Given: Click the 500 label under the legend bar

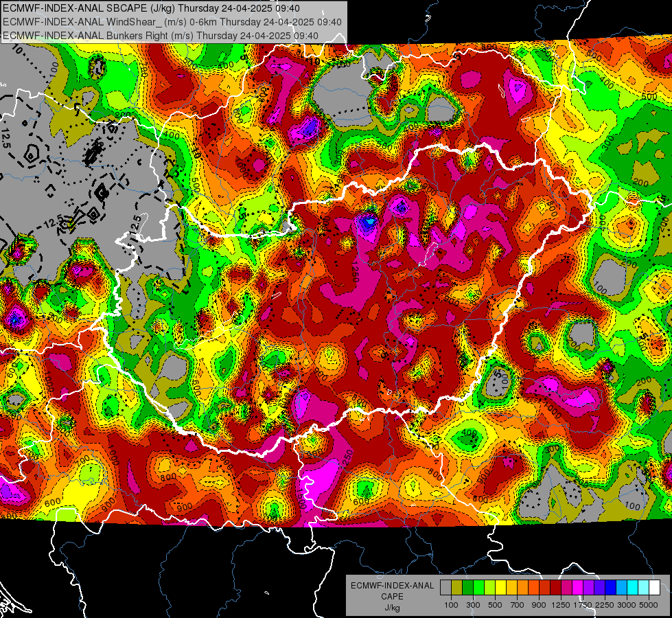Looking at the screenshot, I should (495, 605).
